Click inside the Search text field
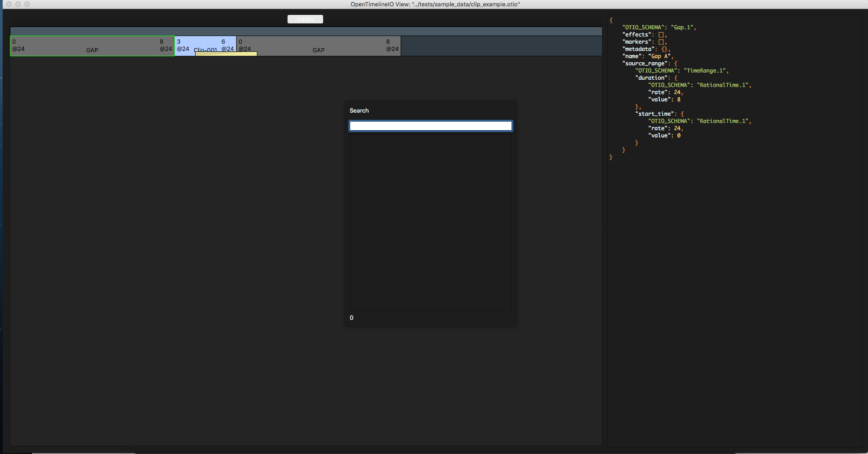 pyautogui.click(x=430, y=126)
